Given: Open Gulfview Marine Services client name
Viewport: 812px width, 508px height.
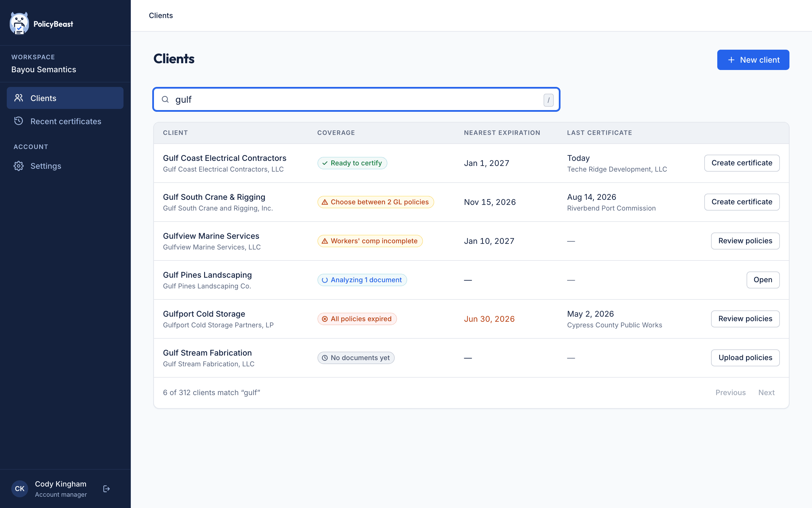Looking at the screenshot, I should [x=211, y=236].
